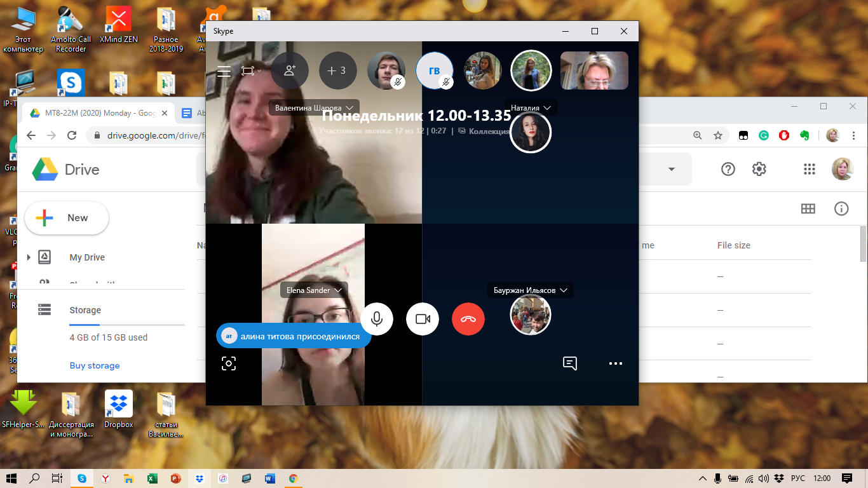Open Google Drive settings gear
Image resolution: width=868 pixels, height=488 pixels.
point(759,169)
